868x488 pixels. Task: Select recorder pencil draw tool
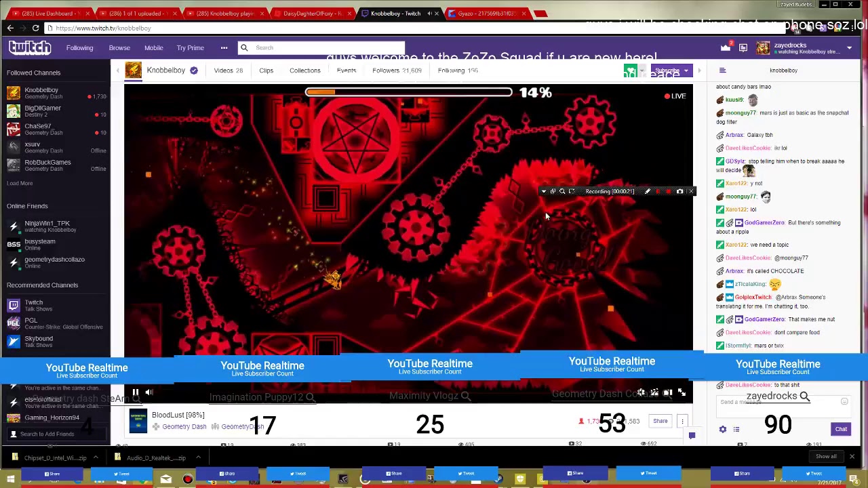click(x=647, y=192)
